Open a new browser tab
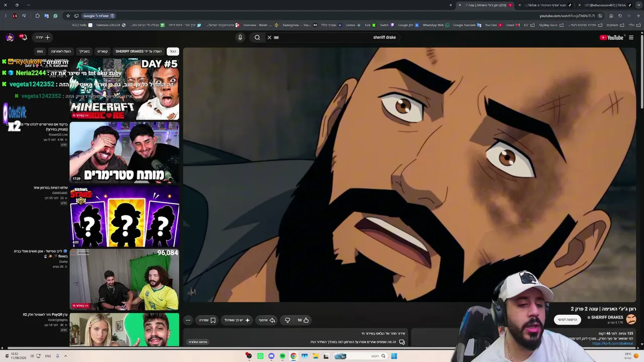Image resolution: width=644 pixels, height=362 pixels. (x=451, y=5)
